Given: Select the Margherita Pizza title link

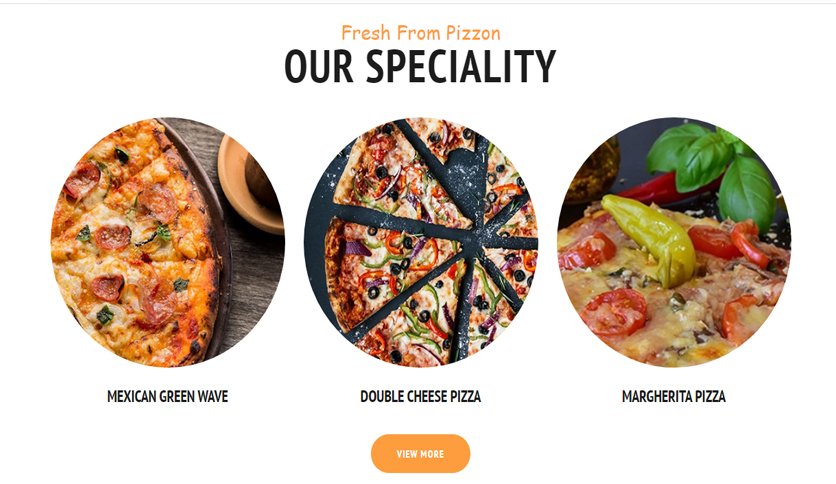Looking at the screenshot, I should [674, 397].
